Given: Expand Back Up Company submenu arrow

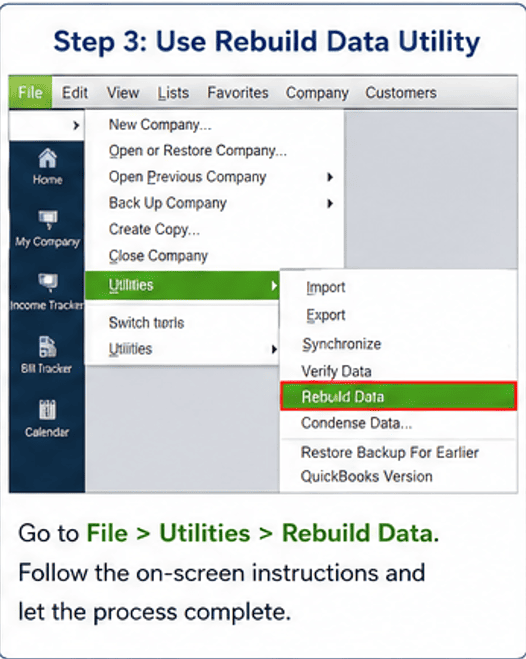Looking at the screenshot, I should (x=330, y=203).
